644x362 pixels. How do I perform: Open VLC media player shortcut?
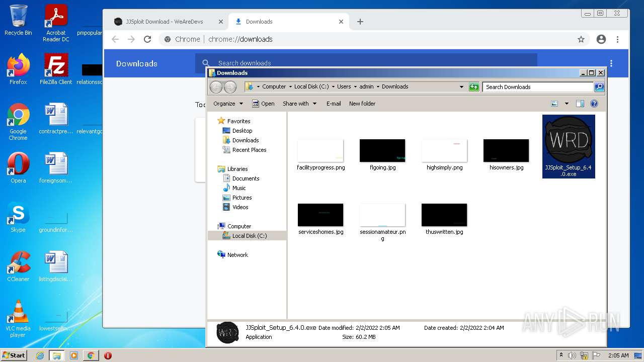[18, 319]
